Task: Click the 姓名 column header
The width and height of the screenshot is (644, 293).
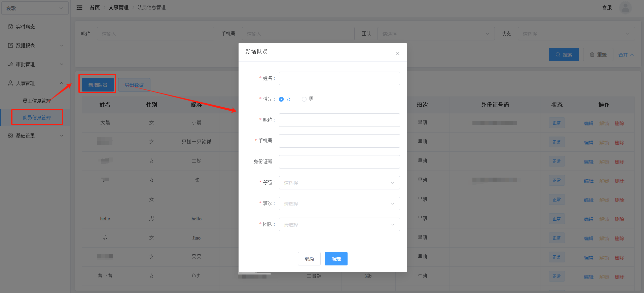Action: pyautogui.click(x=105, y=105)
